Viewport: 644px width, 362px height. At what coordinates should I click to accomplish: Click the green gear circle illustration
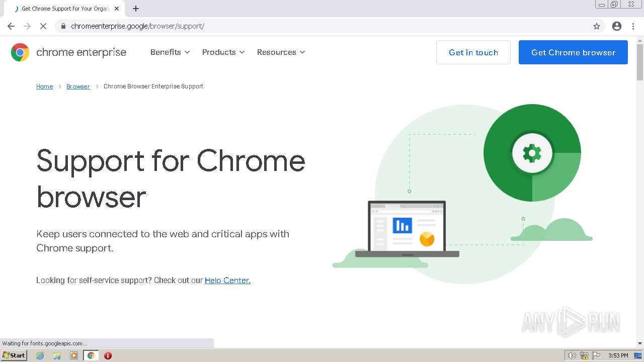point(532,153)
